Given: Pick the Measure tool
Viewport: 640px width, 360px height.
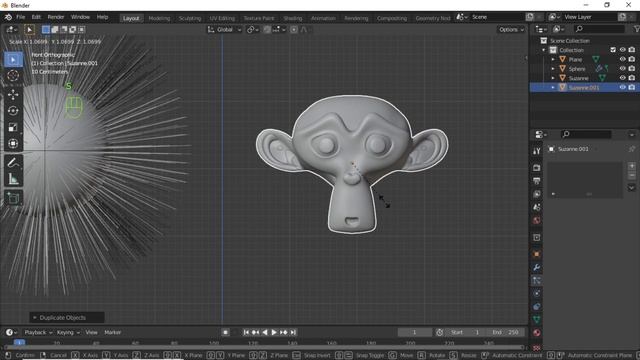Looking at the screenshot, I should click(x=13, y=179).
